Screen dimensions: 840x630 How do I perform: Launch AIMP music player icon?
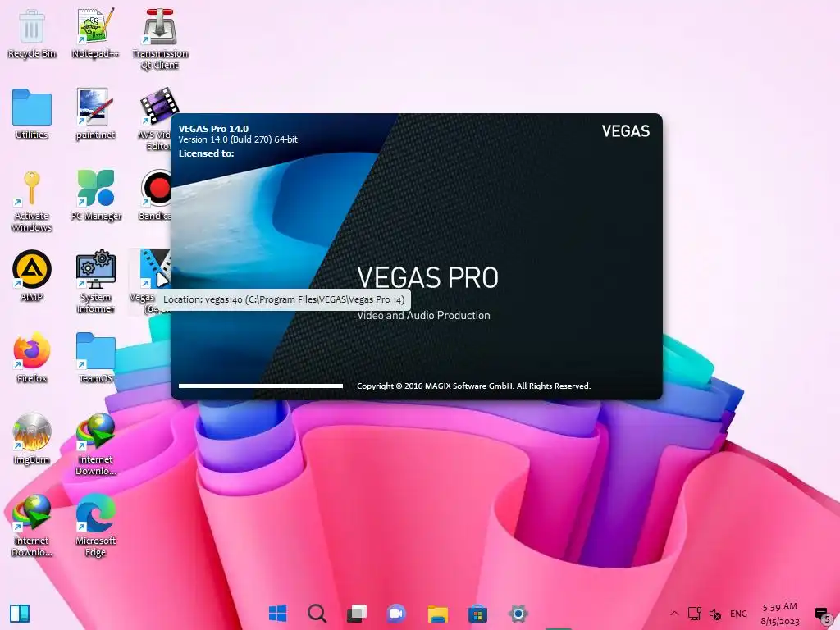coord(32,276)
